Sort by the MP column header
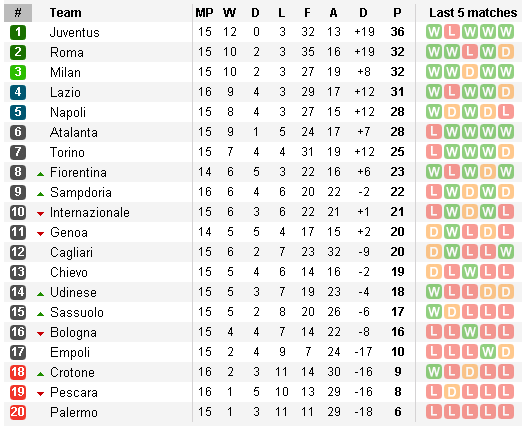The height and width of the screenshot is (426, 522). (204, 13)
